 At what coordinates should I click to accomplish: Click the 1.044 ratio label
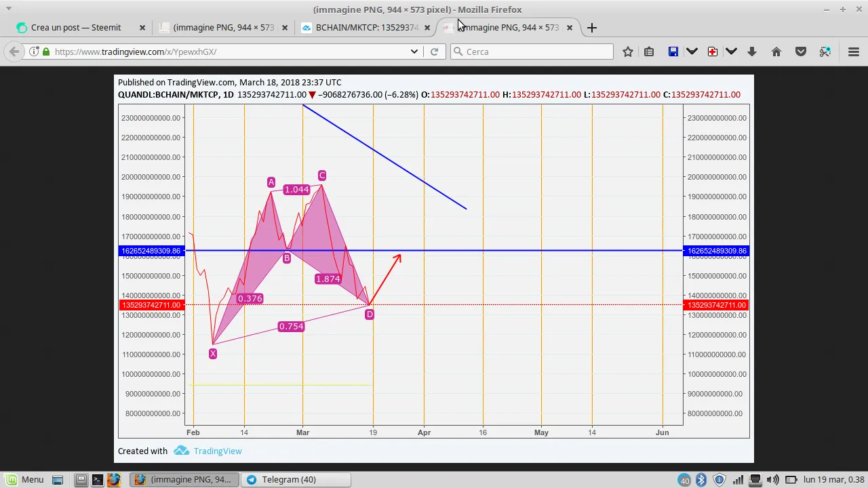pos(296,190)
